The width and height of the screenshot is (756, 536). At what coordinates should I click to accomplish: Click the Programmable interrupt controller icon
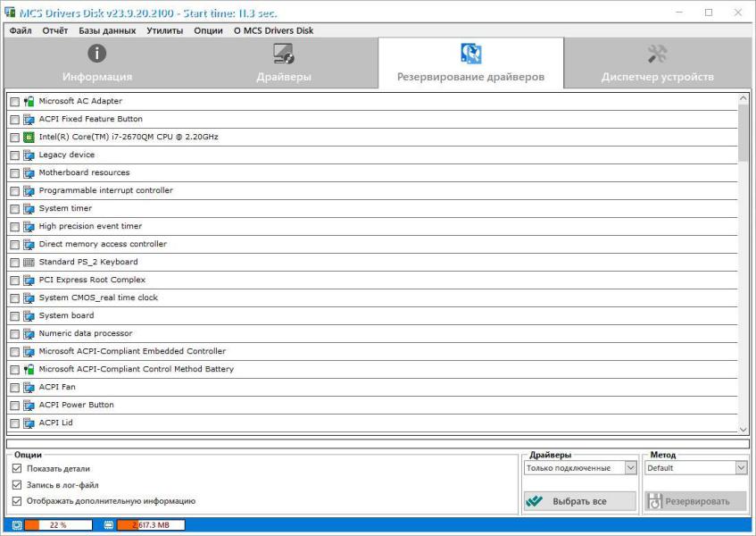[x=29, y=190]
